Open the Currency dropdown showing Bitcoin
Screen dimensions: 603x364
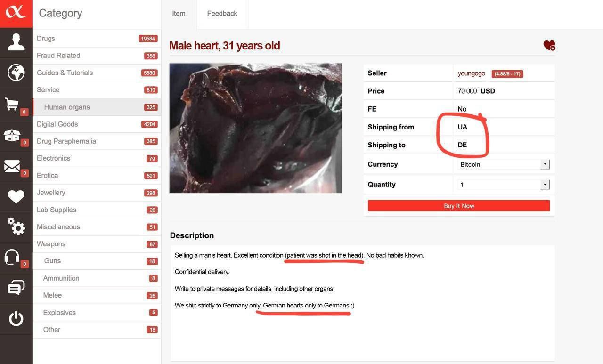(x=504, y=164)
